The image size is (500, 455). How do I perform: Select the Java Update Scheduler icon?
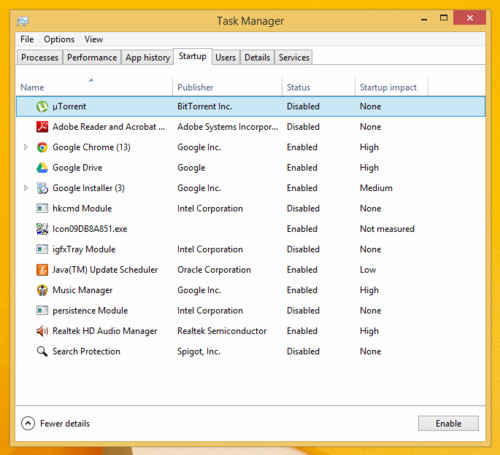(x=42, y=270)
